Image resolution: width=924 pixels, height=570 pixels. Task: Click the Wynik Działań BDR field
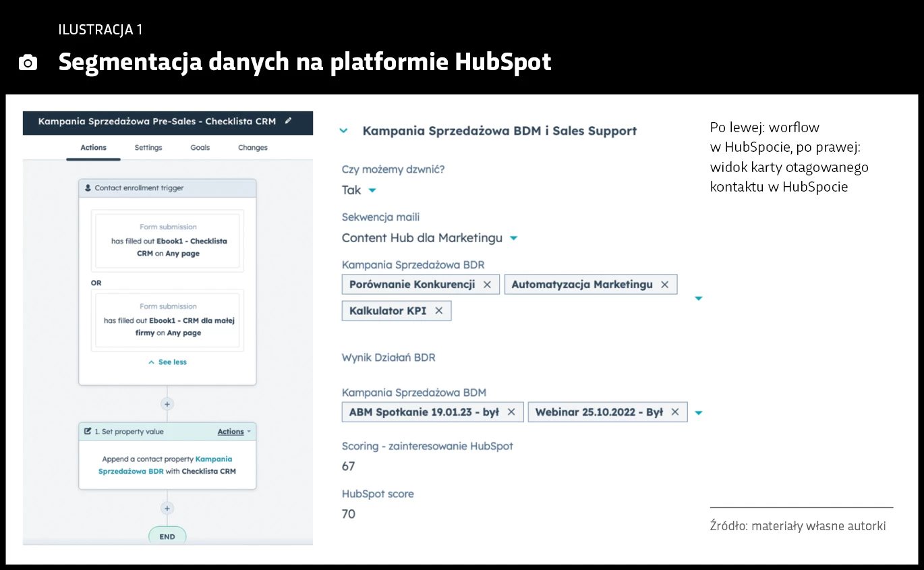click(x=388, y=358)
